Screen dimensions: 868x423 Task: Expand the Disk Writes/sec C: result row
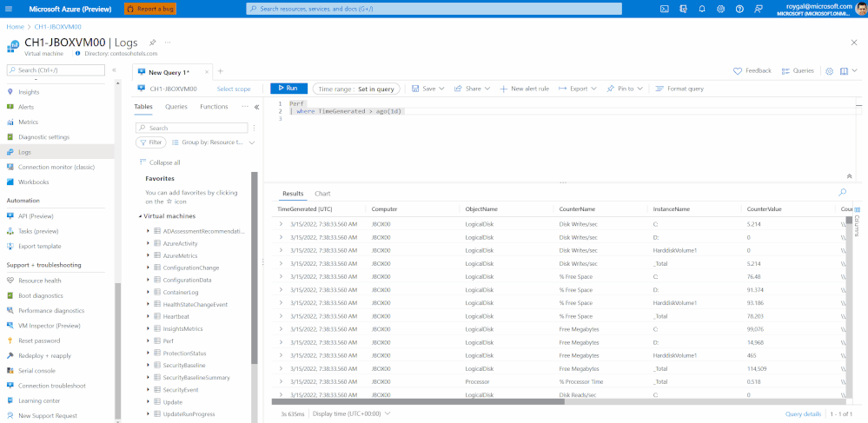(x=282, y=224)
